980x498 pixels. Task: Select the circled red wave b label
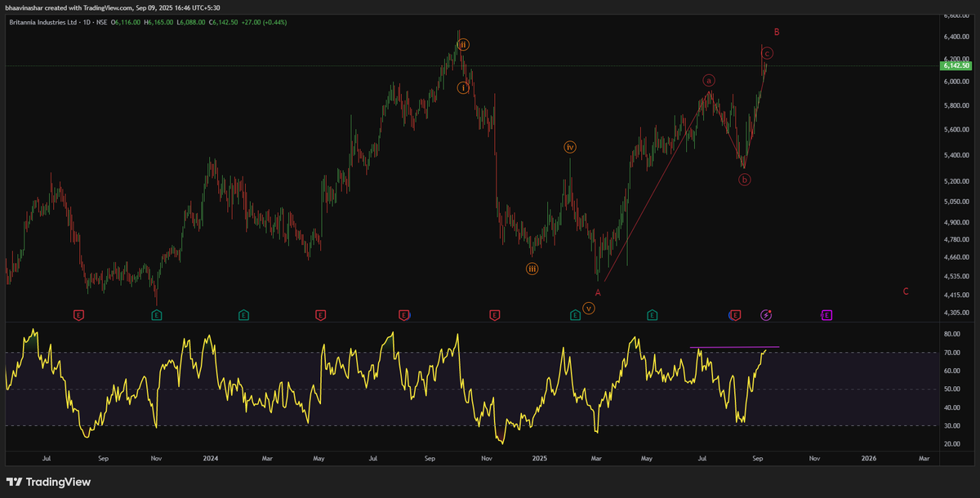click(x=745, y=180)
